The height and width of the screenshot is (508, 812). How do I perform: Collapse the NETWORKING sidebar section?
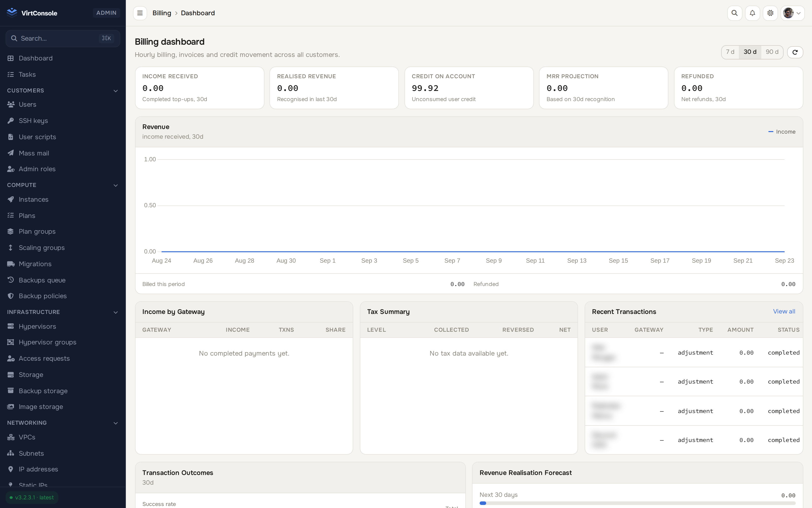[63, 423]
